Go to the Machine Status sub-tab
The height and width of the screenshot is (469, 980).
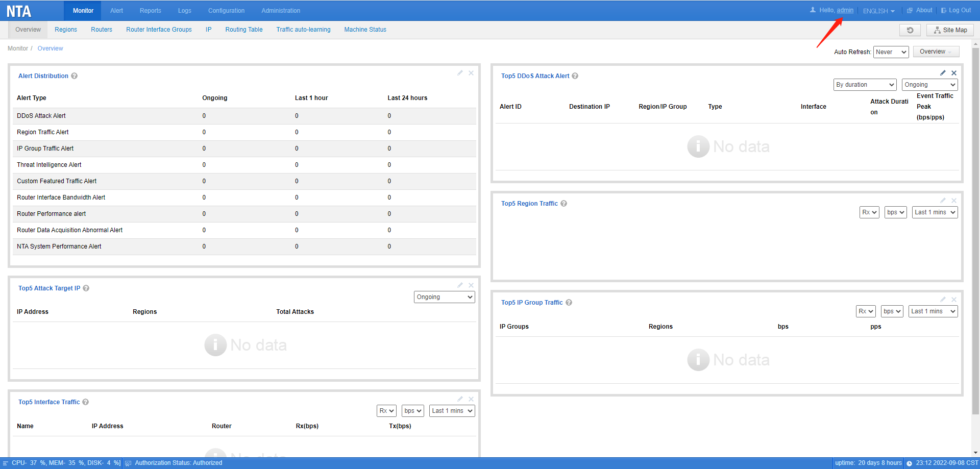tap(365, 30)
